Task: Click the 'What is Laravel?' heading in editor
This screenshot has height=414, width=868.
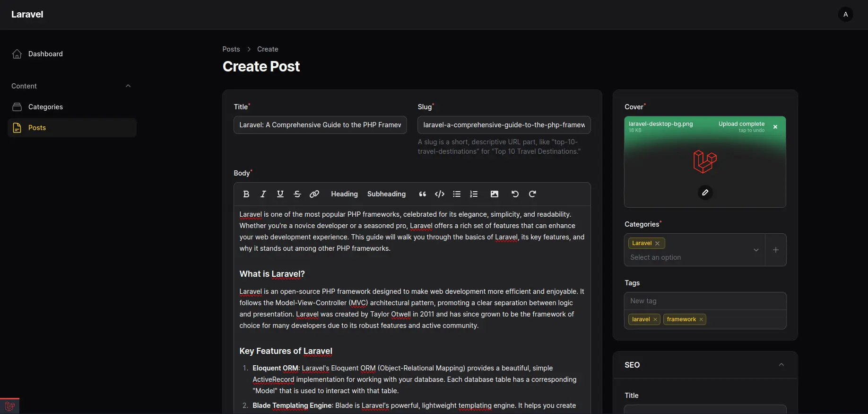Action: click(272, 274)
